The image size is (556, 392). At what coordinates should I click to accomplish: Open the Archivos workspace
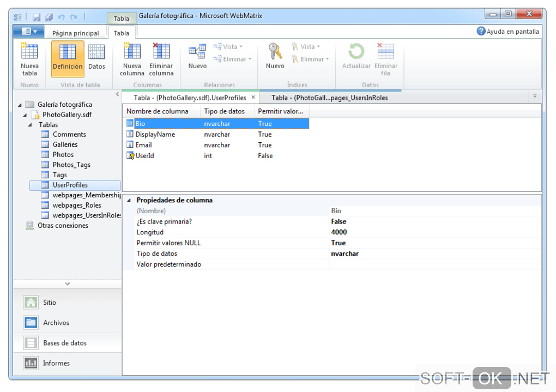coord(68,322)
